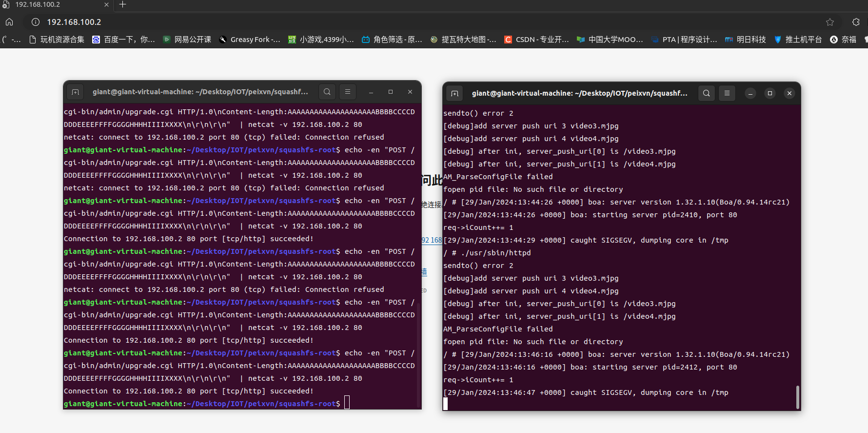Viewport: 868px width, 433px height.
Task: Close the right terminal window
Action: coord(789,93)
